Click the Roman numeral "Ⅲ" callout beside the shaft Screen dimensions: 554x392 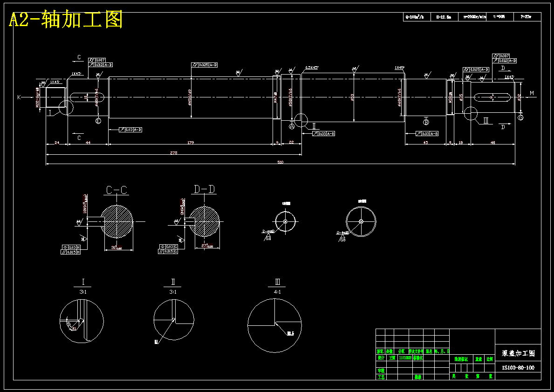point(486,121)
